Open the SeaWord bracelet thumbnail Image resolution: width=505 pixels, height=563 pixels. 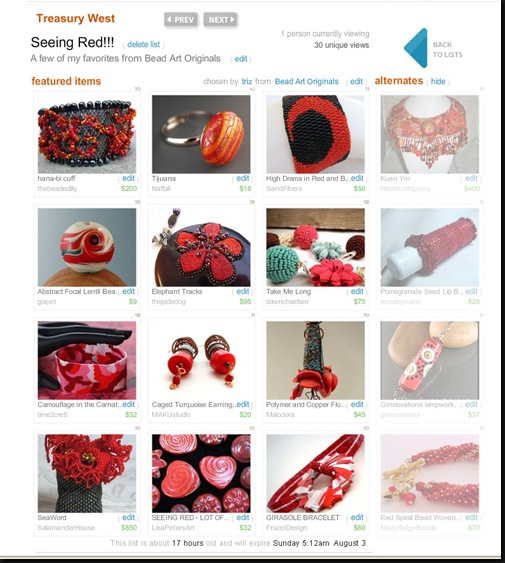(87, 474)
